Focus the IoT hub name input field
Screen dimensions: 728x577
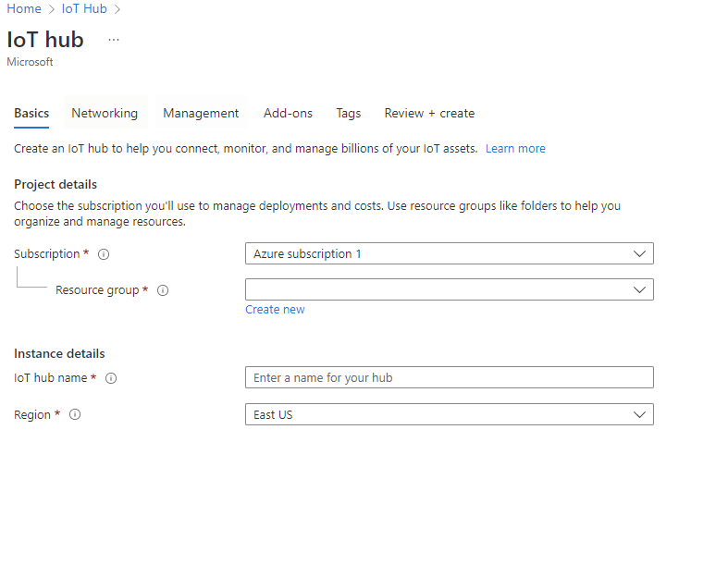point(449,378)
